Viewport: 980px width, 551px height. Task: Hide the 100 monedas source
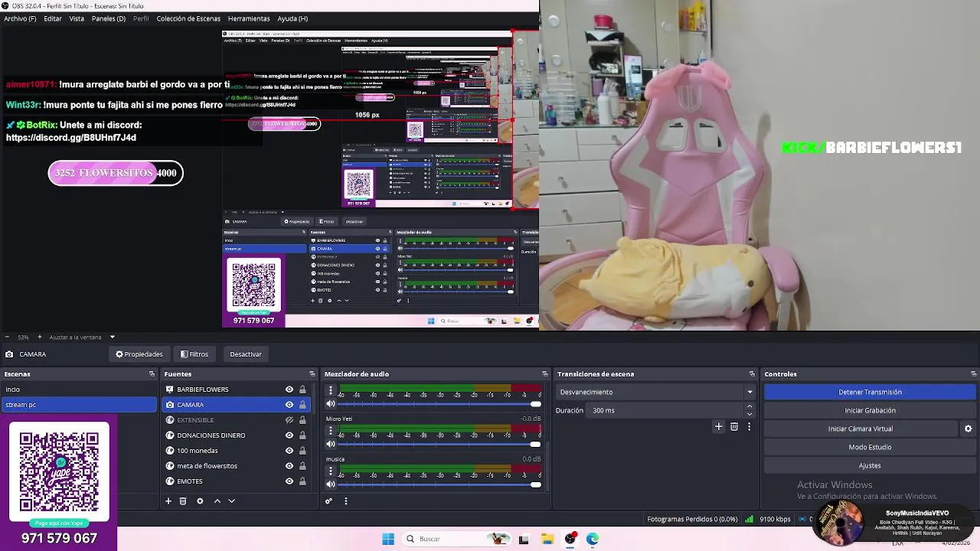coord(289,451)
